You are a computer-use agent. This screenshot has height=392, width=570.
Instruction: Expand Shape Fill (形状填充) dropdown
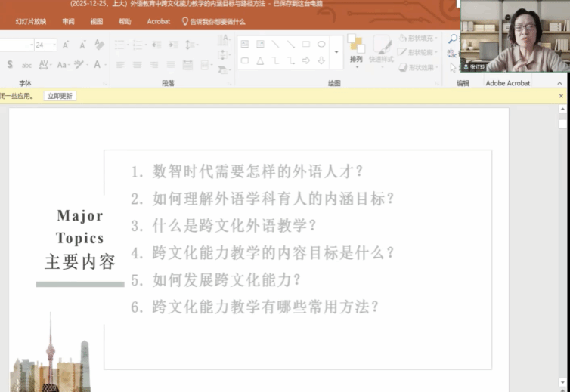[436, 38]
